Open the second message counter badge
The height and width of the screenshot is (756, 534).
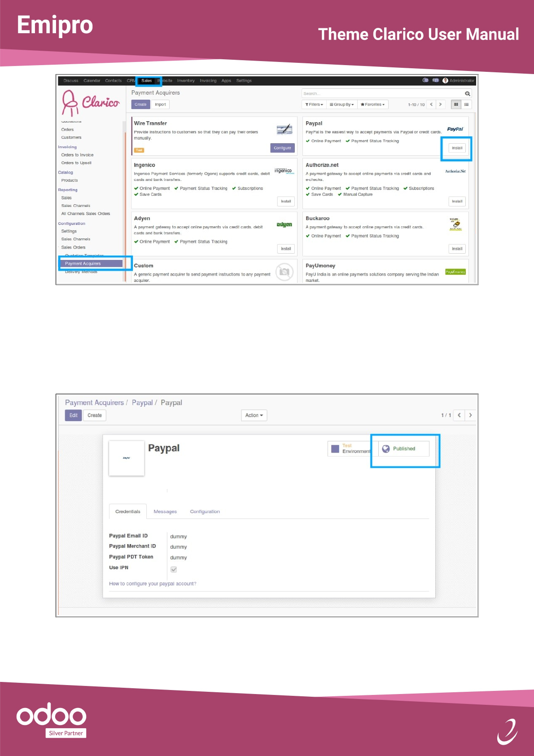(x=435, y=80)
